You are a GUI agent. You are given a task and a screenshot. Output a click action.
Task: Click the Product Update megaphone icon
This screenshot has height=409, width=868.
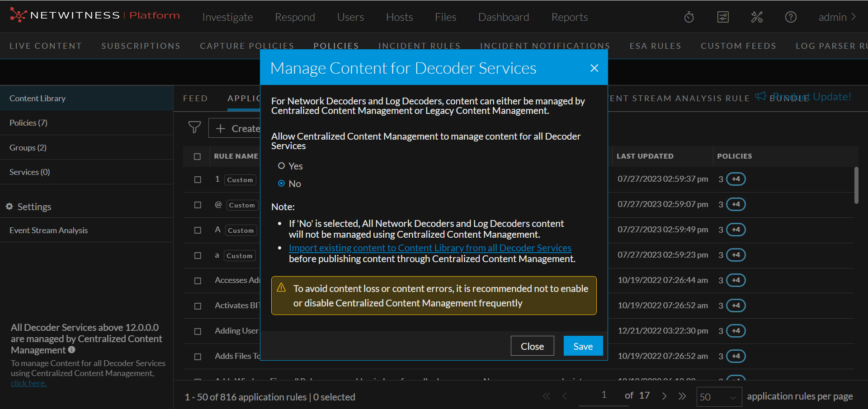click(x=760, y=96)
